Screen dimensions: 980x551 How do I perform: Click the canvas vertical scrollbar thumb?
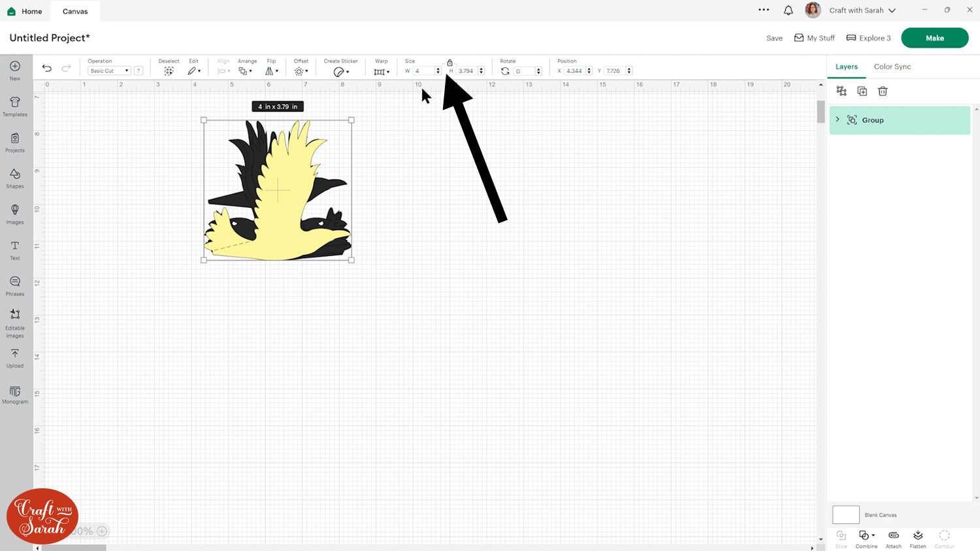pyautogui.click(x=821, y=111)
